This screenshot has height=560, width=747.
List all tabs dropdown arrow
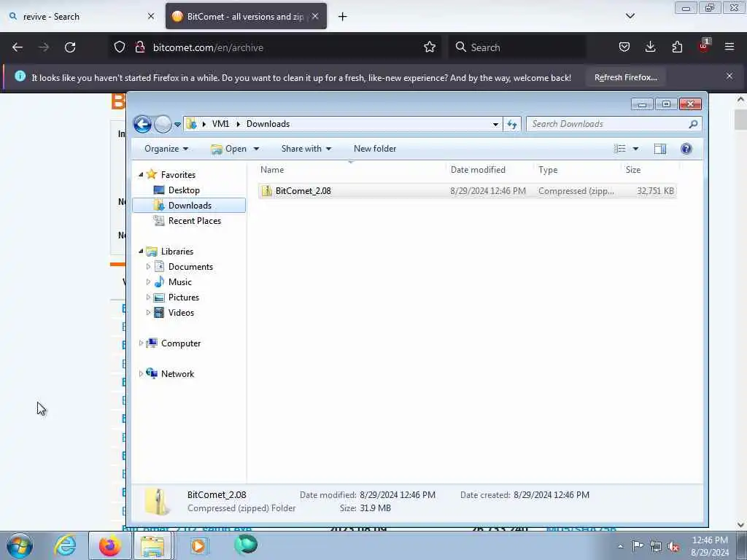tap(630, 16)
